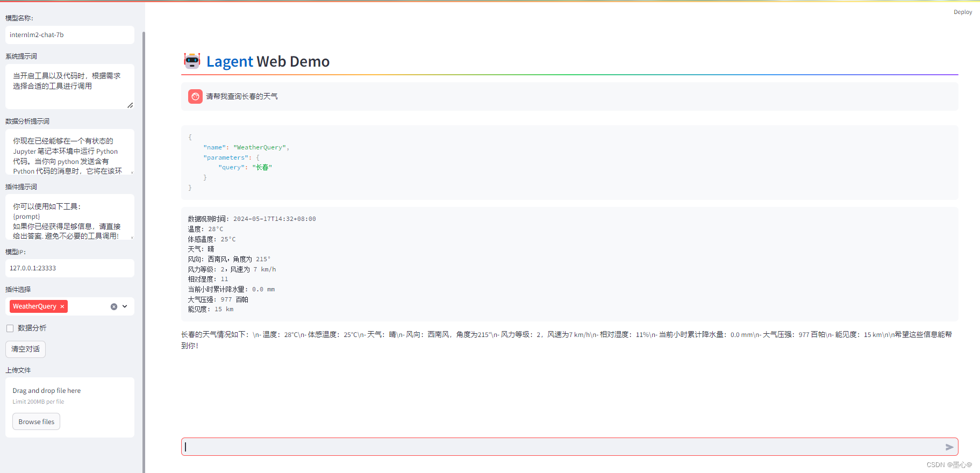Remove the WeatherQuery tag with its x
Image resolution: width=980 pixels, height=473 pixels.
pyautogui.click(x=62, y=306)
